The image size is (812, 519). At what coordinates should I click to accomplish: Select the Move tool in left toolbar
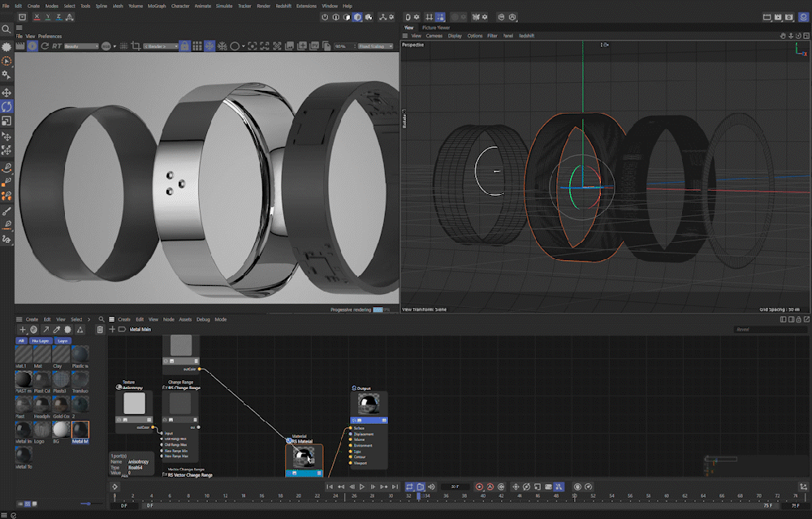click(6, 93)
